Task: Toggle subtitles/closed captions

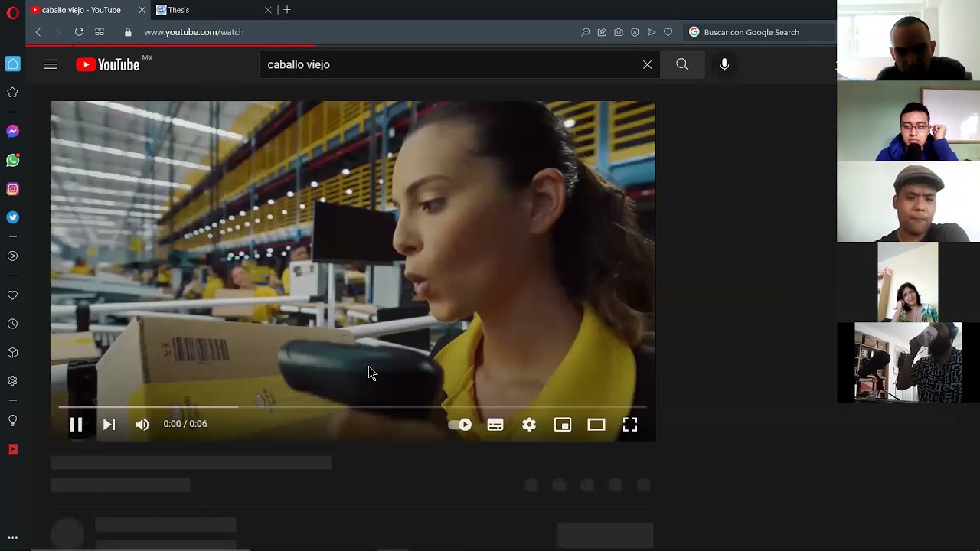Action: pos(495,425)
